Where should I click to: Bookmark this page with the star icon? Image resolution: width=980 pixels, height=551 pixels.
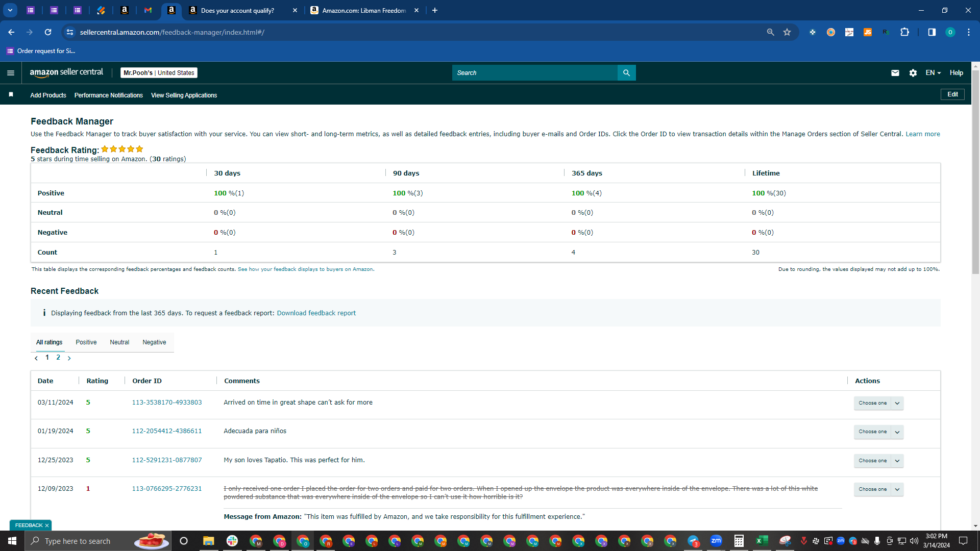coord(787,32)
